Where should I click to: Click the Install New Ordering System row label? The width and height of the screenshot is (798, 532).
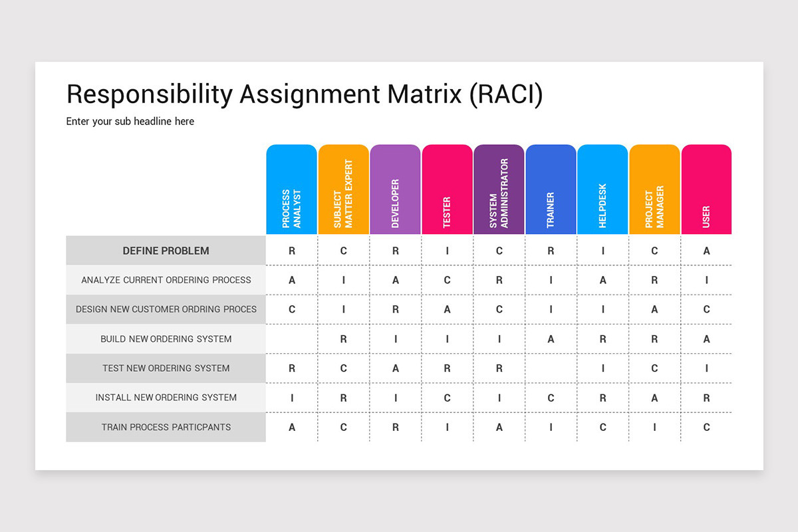click(x=166, y=398)
